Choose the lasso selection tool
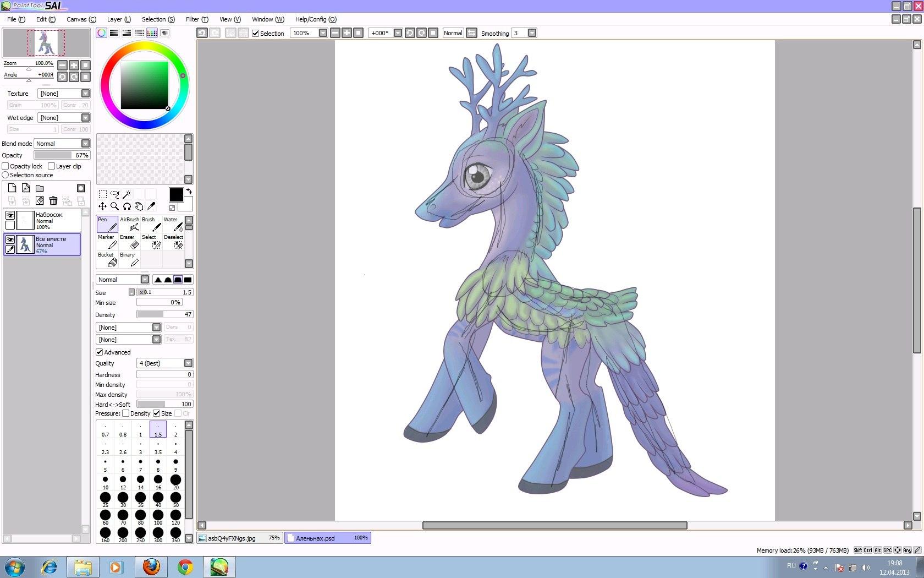This screenshot has width=924, height=578. [x=115, y=194]
